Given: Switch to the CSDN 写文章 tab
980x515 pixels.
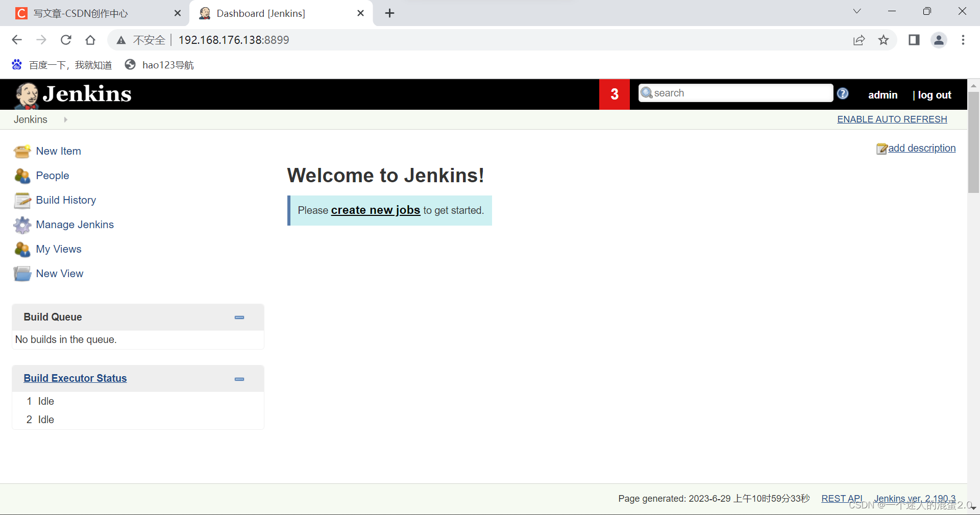Looking at the screenshot, I should pyautogui.click(x=82, y=13).
